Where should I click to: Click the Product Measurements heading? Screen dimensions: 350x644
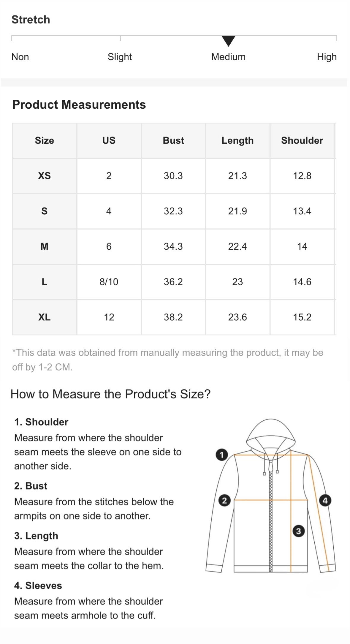79,105
